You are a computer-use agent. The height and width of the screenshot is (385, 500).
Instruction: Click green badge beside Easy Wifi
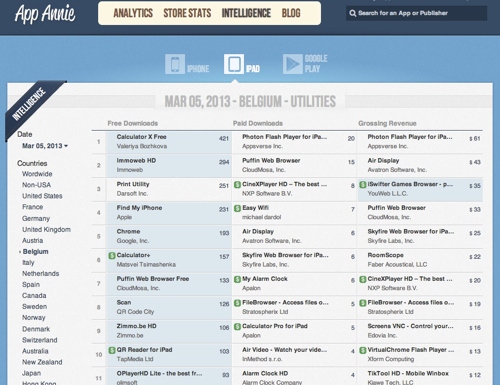click(237, 208)
